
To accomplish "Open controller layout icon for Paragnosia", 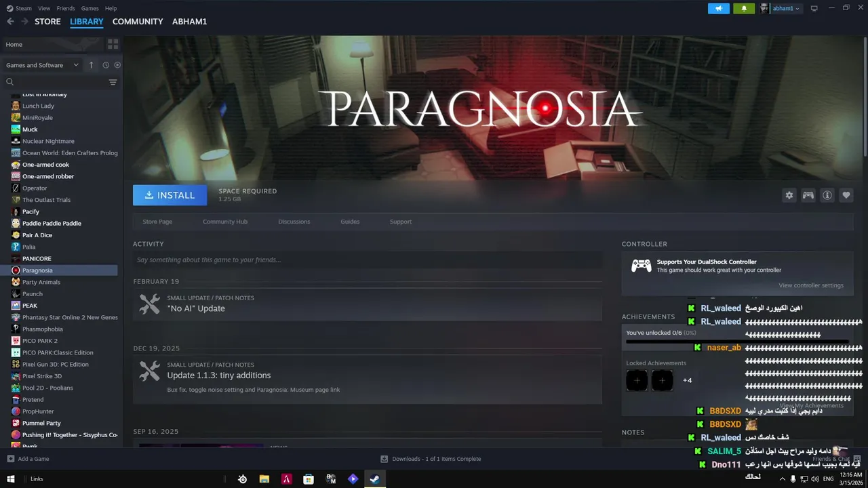I will (808, 195).
